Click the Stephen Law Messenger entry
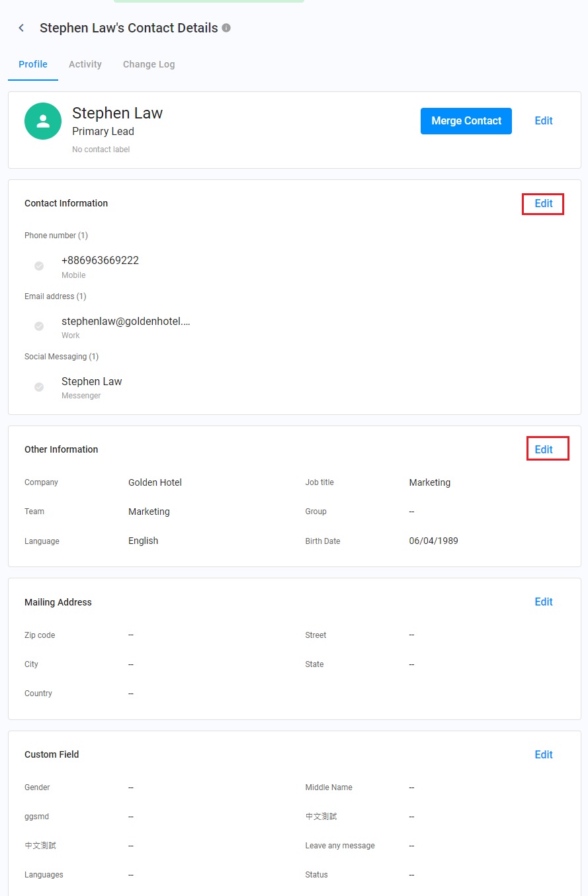The image size is (588, 896). pyautogui.click(x=92, y=381)
